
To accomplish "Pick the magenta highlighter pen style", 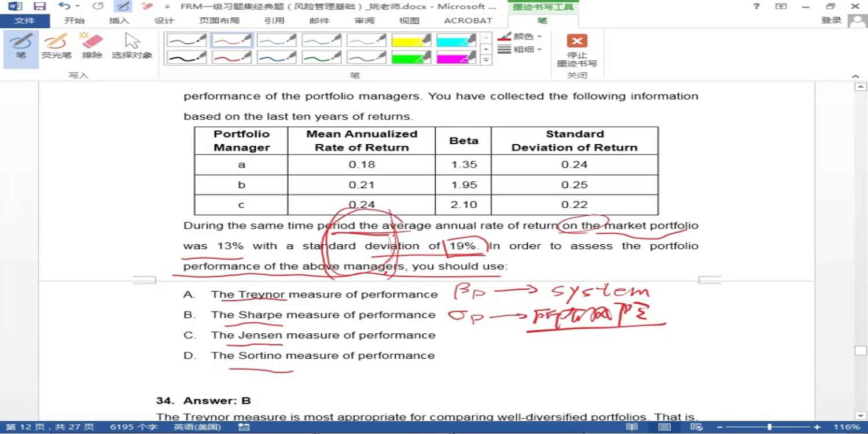I will (x=457, y=57).
